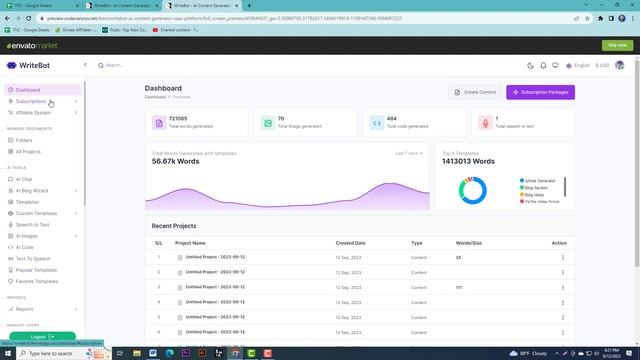640x360 pixels.
Task: Click the AI Blog Wizard sidebar icon
Action: coord(11,191)
